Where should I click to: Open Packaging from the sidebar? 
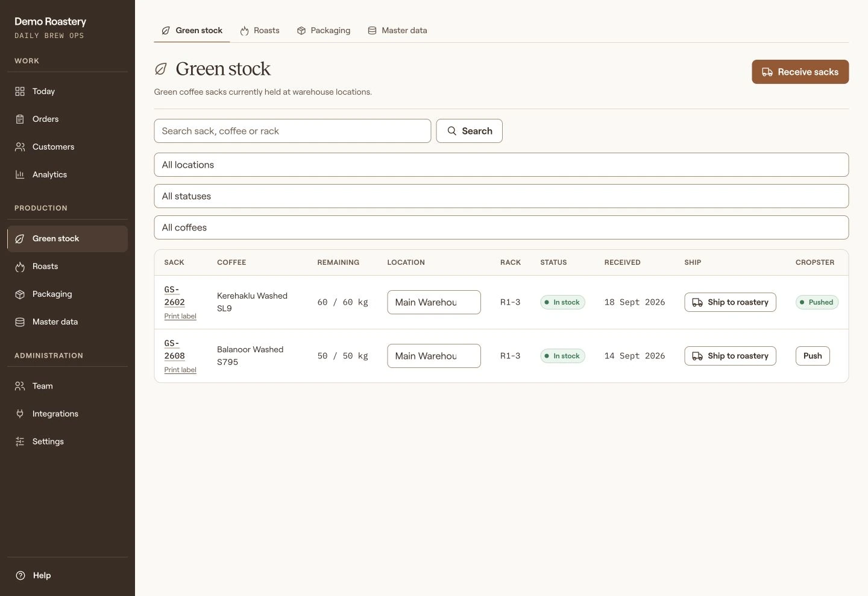[x=68, y=294]
